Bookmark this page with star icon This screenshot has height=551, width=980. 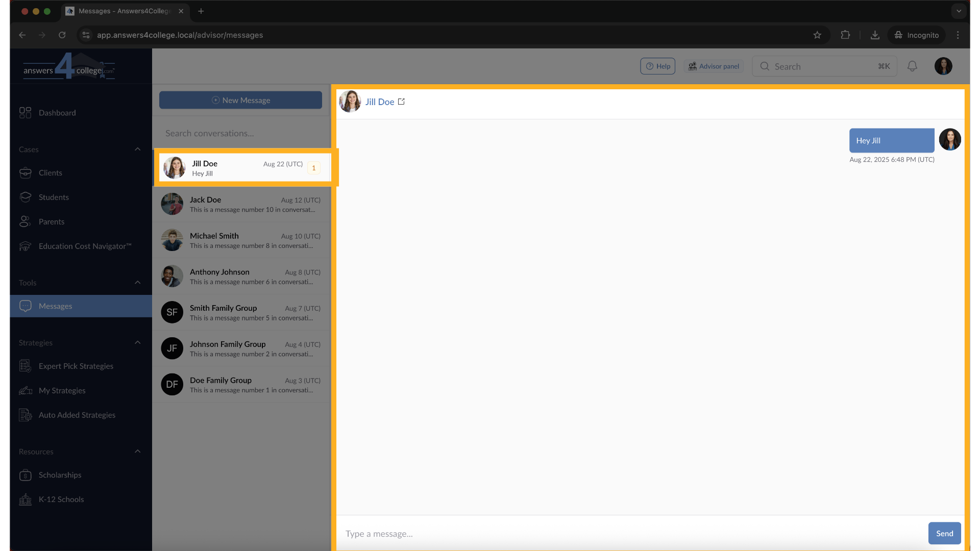click(x=817, y=35)
